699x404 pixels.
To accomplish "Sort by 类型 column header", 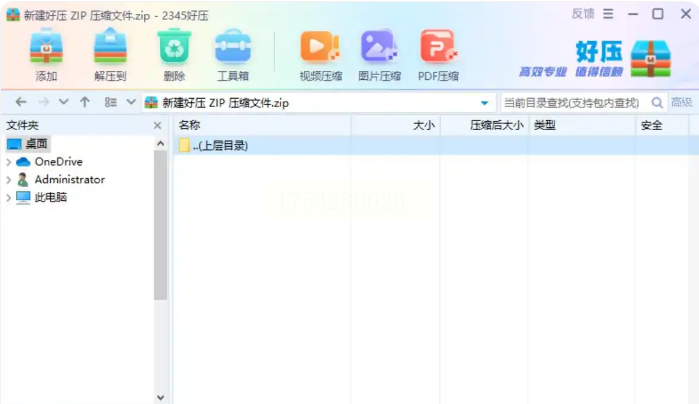I will coord(582,125).
